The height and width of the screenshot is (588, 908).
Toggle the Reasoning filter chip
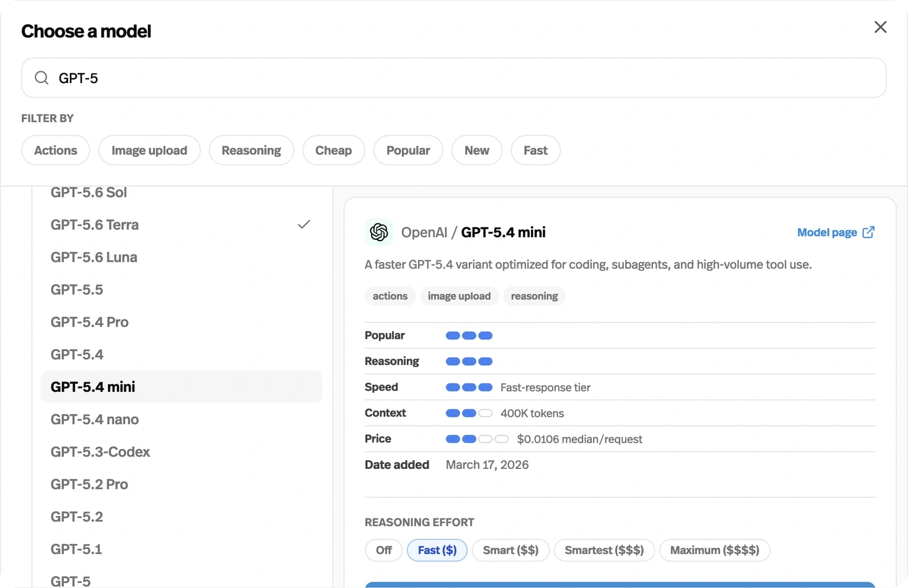coord(251,150)
